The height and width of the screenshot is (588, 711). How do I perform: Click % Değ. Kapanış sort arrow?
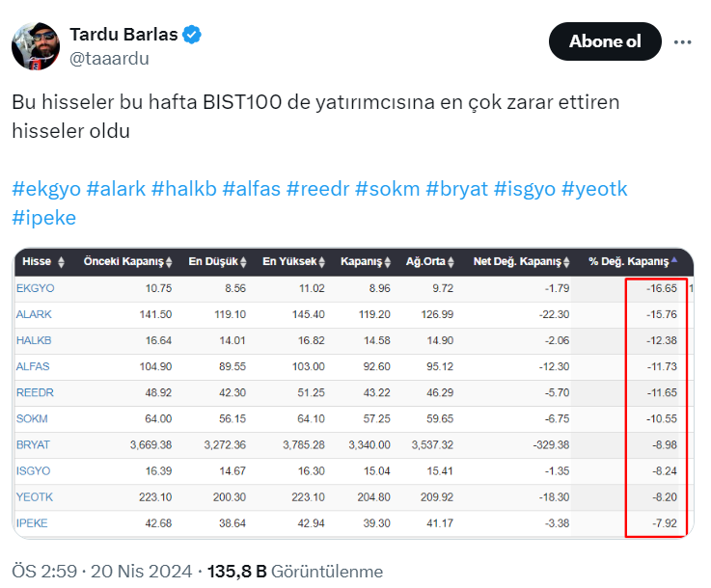(674, 261)
